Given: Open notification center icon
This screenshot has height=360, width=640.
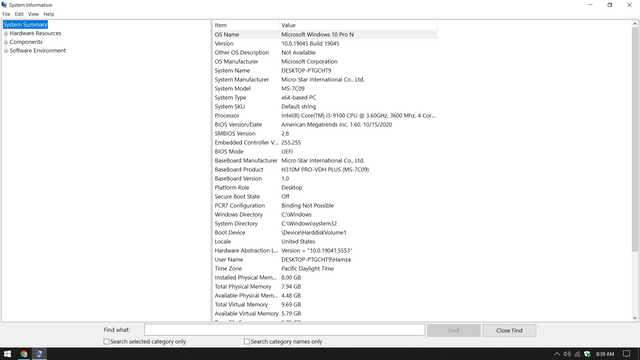Looking at the screenshot, I should [x=627, y=354].
